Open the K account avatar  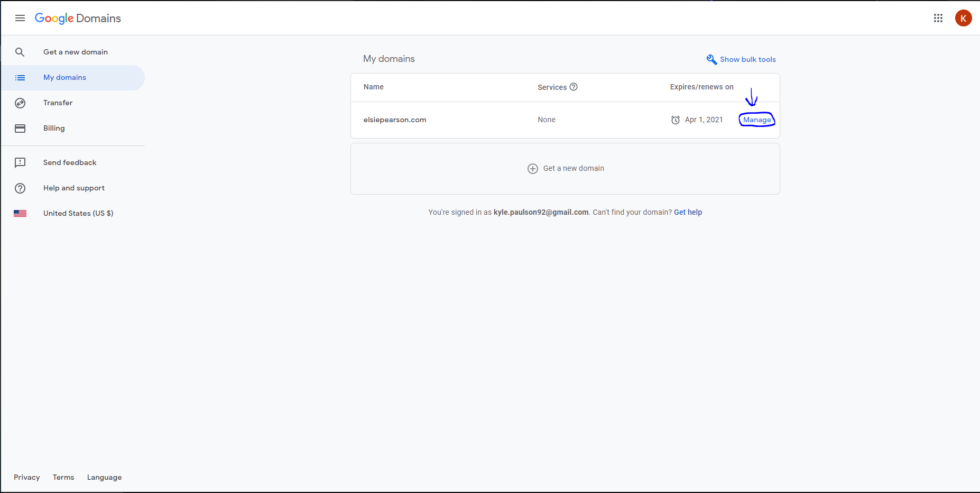point(963,18)
